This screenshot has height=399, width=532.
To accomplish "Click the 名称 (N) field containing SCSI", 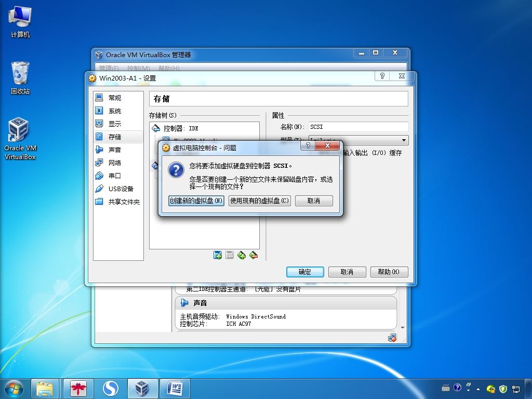I will point(358,127).
